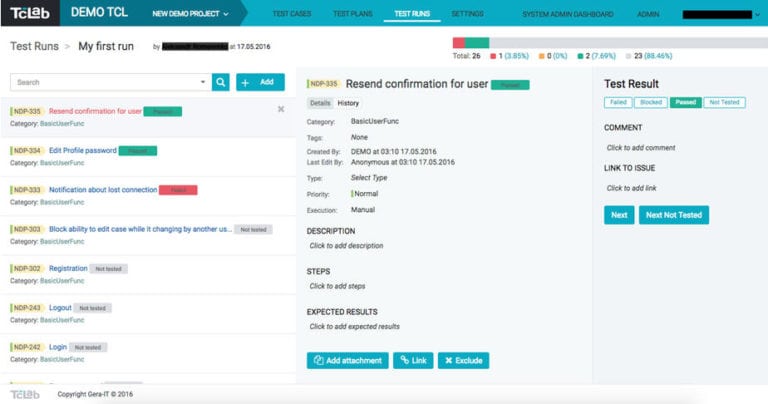Image resolution: width=768 pixels, height=404 pixels.
Task: Expand the New Demo Project dropdown
Action: click(191, 14)
